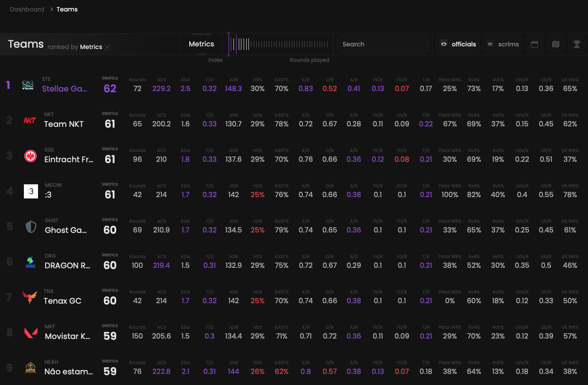Click the Movistar KOI red logo
This screenshot has width=588, height=385.
(31, 333)
